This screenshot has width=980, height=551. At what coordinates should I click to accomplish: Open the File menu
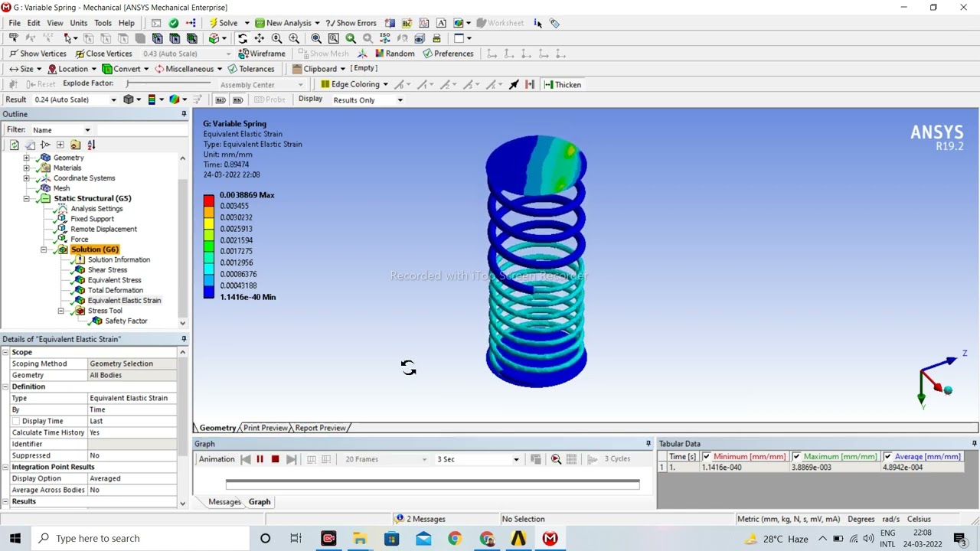coord(15,23)
